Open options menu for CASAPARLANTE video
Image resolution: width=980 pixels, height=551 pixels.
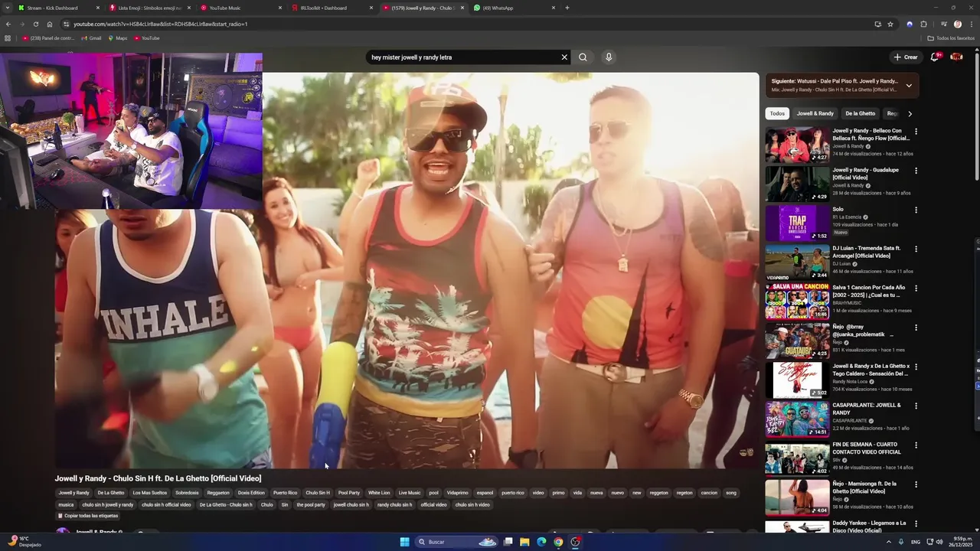pyautogui.click(x=916, y=406)
